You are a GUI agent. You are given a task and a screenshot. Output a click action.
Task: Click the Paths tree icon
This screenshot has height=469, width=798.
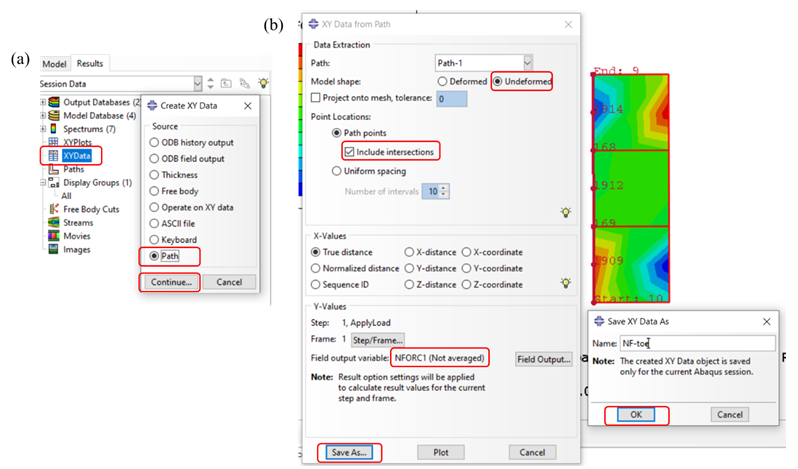pyautogui.click(x=53, y=169)
